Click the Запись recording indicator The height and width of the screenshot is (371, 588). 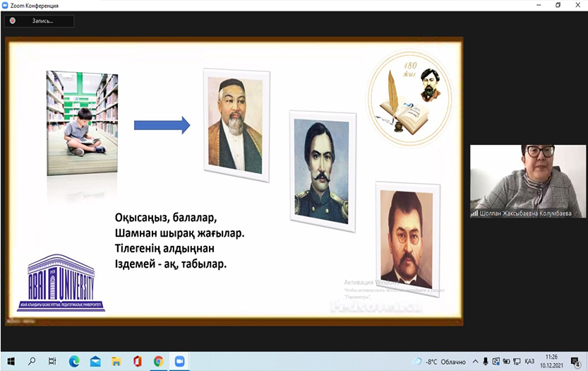pyautogui.click(x=40, y=21)
